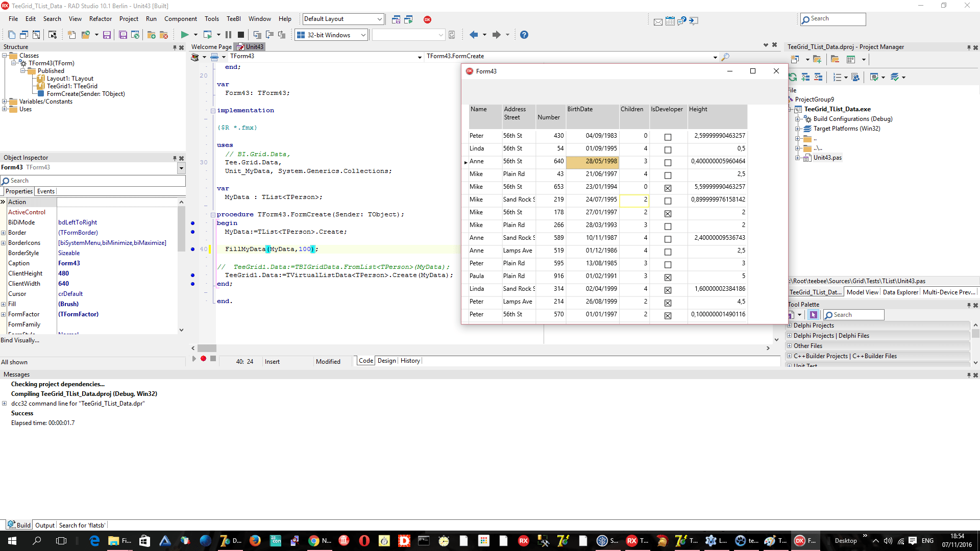
Task: Save the current file with the Save icon
Action: [107, 35]
